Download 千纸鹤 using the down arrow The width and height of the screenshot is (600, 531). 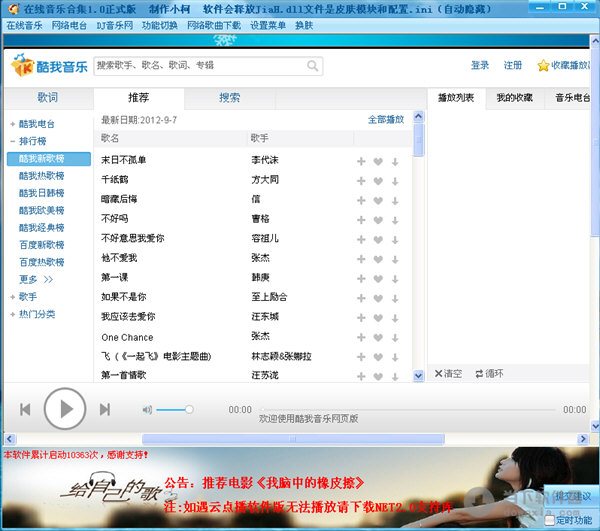(395, 181)
